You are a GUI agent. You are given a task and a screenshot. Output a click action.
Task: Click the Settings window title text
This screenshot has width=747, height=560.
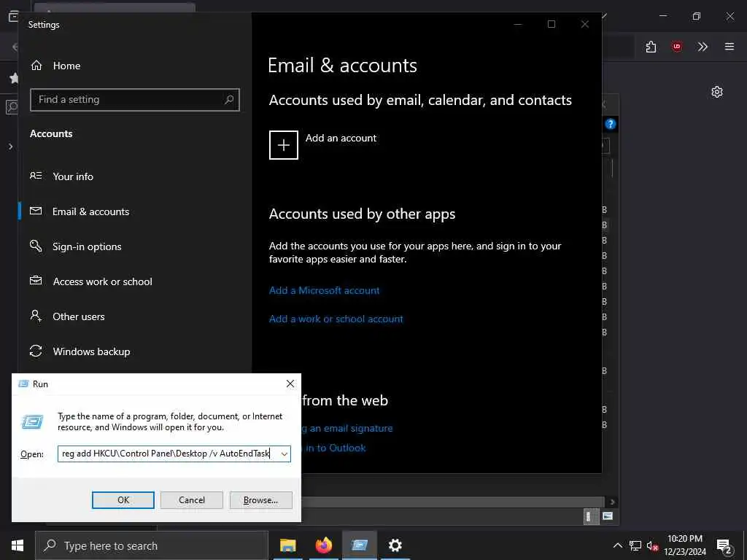[44, 25]
